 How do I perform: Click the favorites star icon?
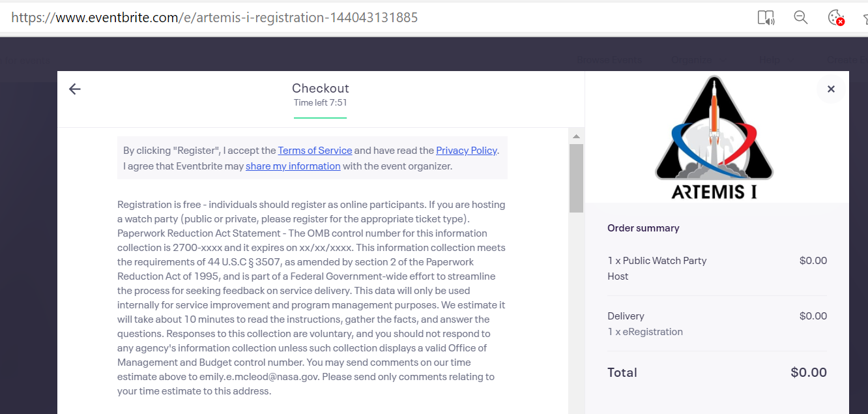click(x=864, y=18)
